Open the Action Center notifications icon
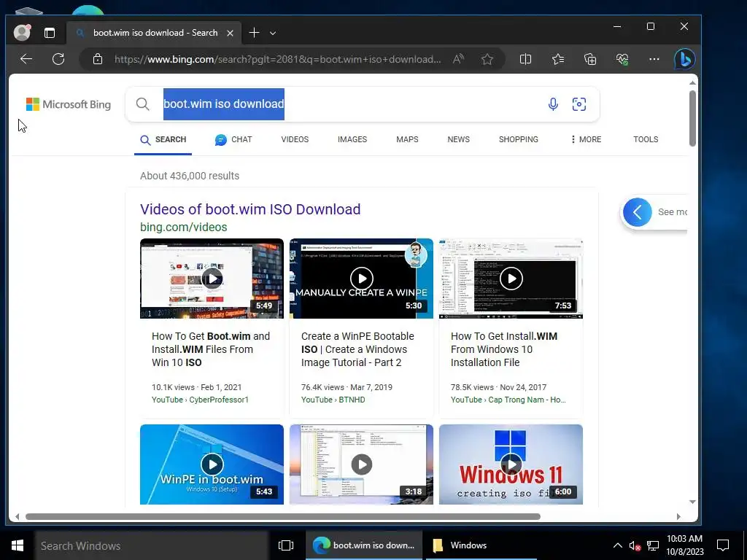747x560 pixels. [723, 545]
